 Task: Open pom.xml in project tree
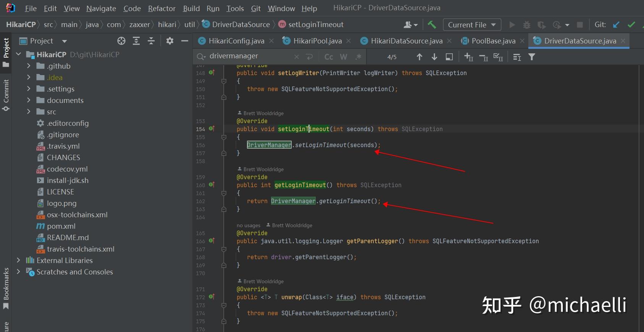tap(61, 226)
